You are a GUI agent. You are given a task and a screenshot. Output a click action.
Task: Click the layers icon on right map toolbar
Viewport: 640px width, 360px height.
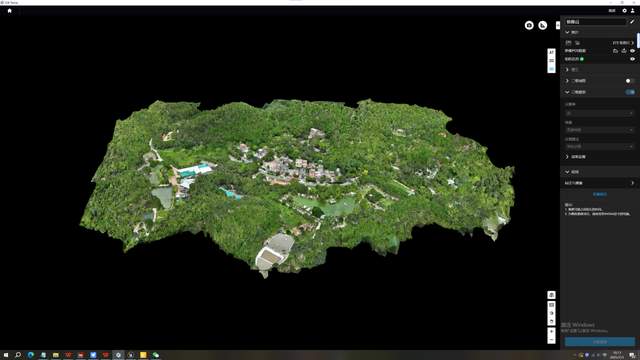(x=551, y=295)
